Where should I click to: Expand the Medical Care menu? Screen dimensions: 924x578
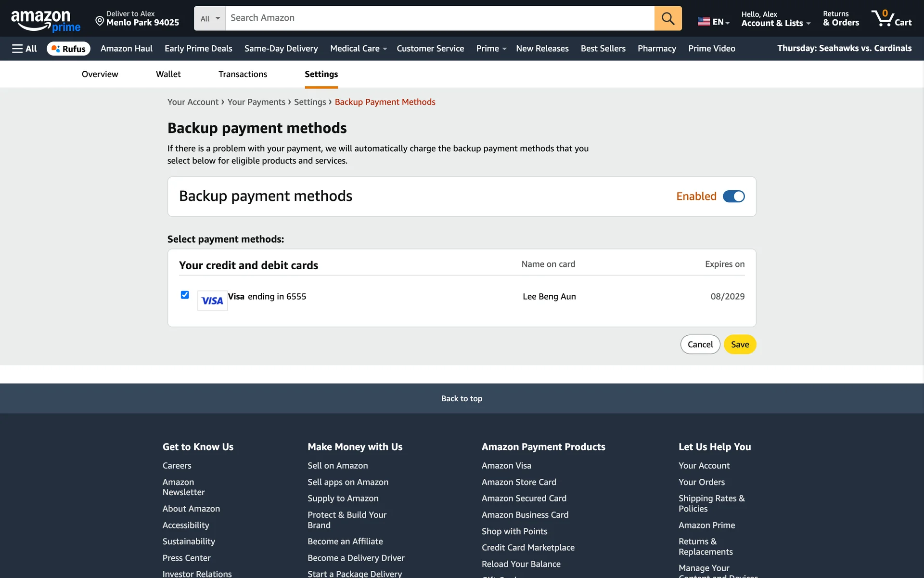click(x=358, y=49)
